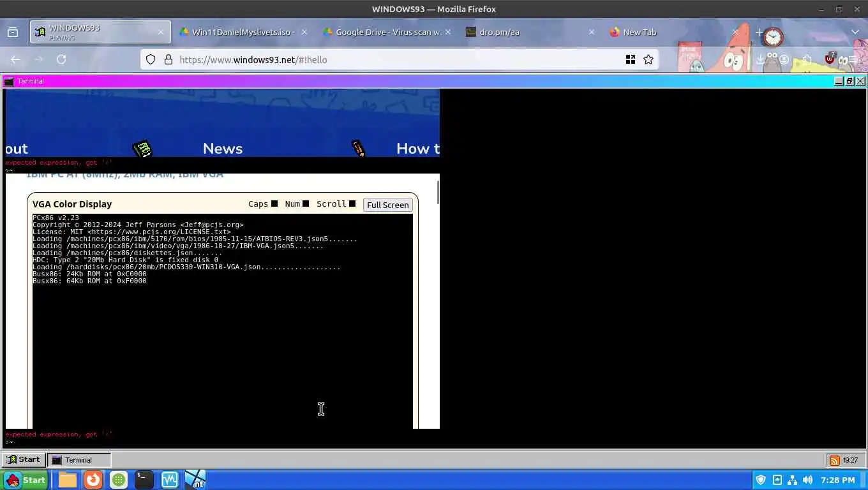Reload the current page
This screenshot has height=490, width=868.
[61, 59]
